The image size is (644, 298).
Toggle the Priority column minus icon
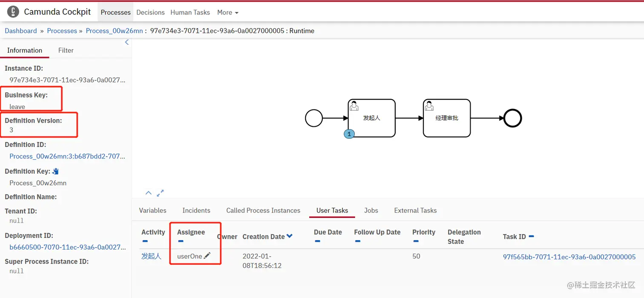(416, 241)
